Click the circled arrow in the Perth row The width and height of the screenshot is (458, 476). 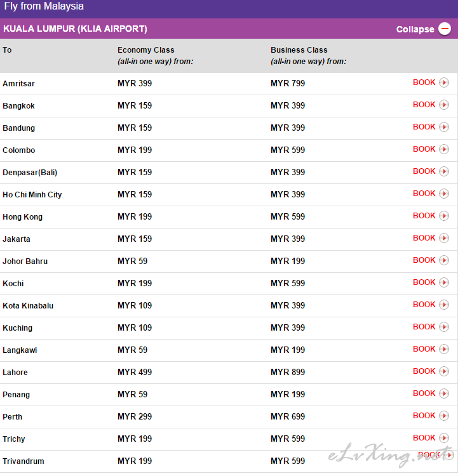[x=444, y=416]
